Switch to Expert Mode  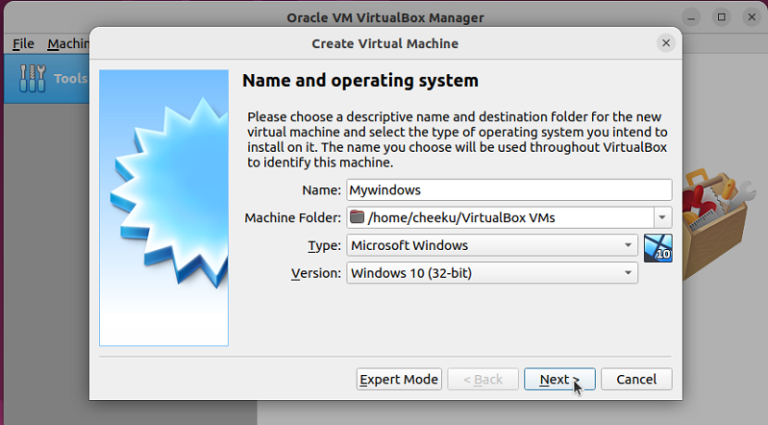(x=399, y=379)
